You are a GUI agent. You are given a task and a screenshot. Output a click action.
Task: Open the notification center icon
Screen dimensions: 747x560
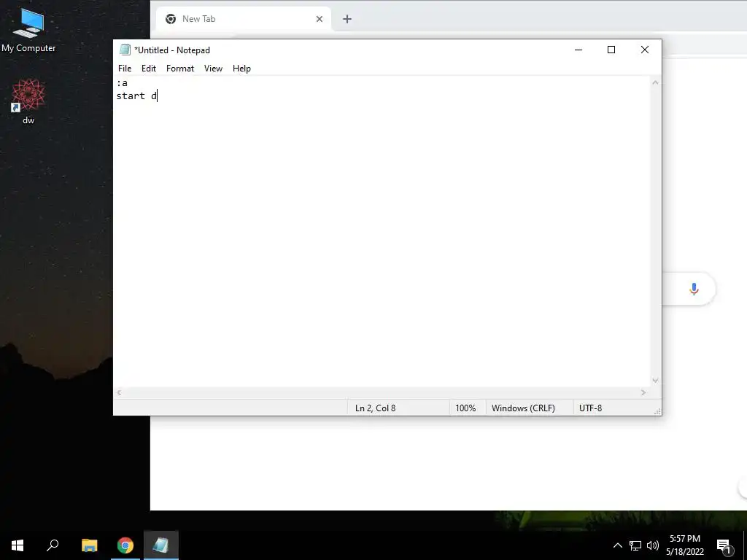(724, 545)
